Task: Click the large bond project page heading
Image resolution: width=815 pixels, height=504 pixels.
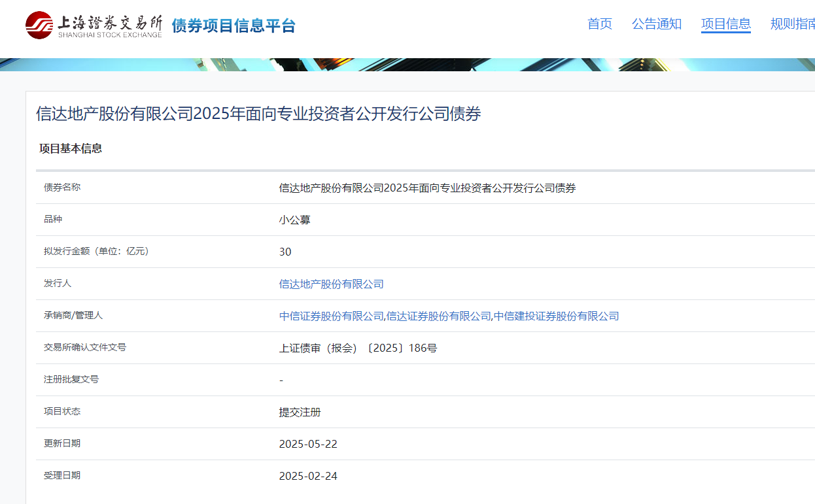Action: click(258, 114)
